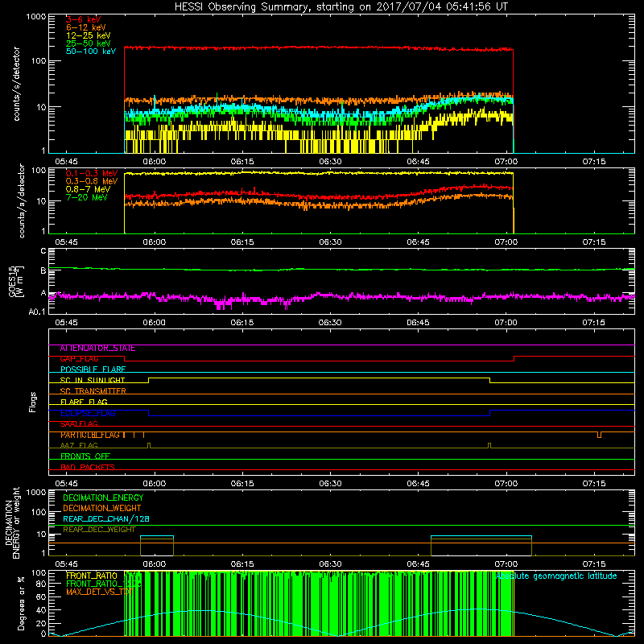
Task: Click counts/s/detector axis title of the MeV panel
Action: (22, 201)
